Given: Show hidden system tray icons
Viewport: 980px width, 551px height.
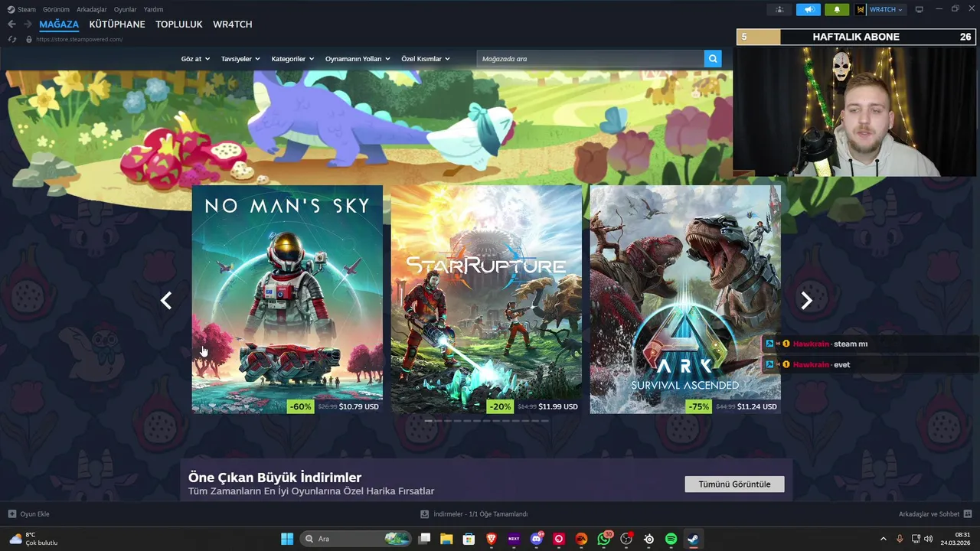Looking at the screenshot, I should click(883, 539).
